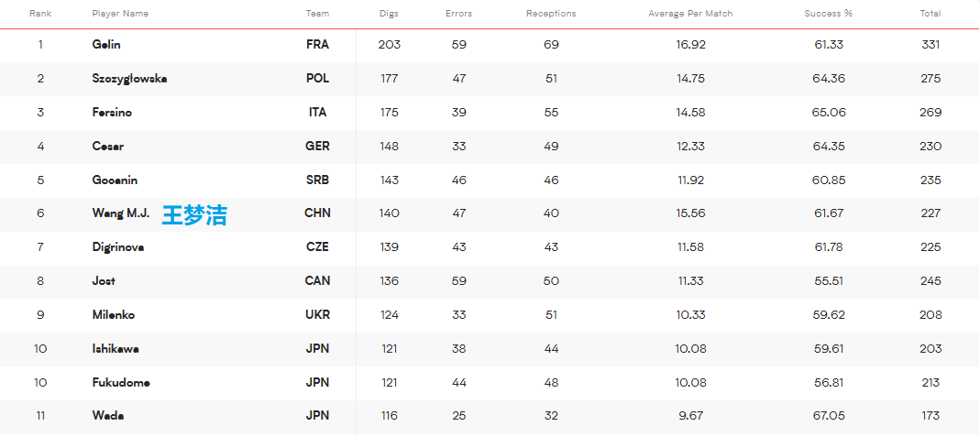Select player Digrinova's row name
Viewport: 980px width, 437px height.
(x=118, y=247)
